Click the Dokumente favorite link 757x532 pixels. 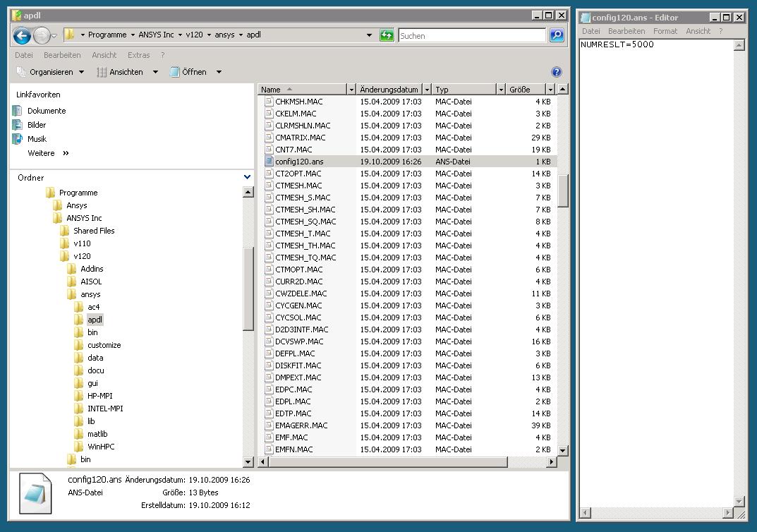click(47, 111)
